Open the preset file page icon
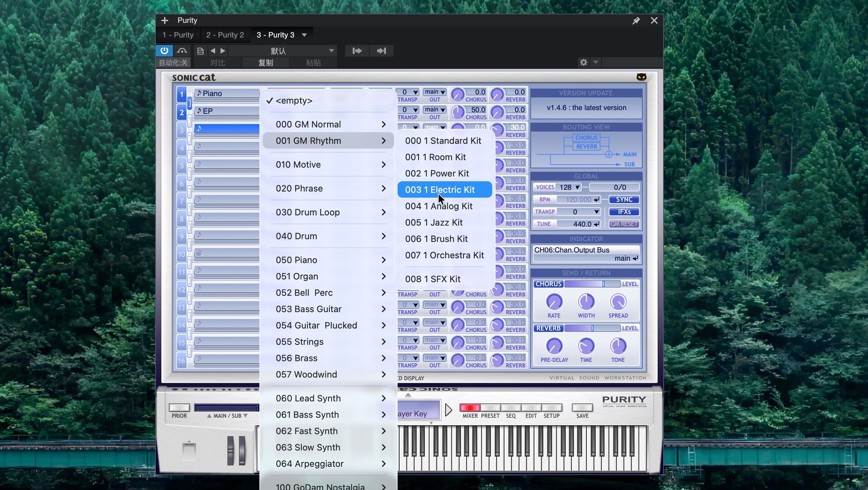868x490 pixels. click(x=200, y=51)
